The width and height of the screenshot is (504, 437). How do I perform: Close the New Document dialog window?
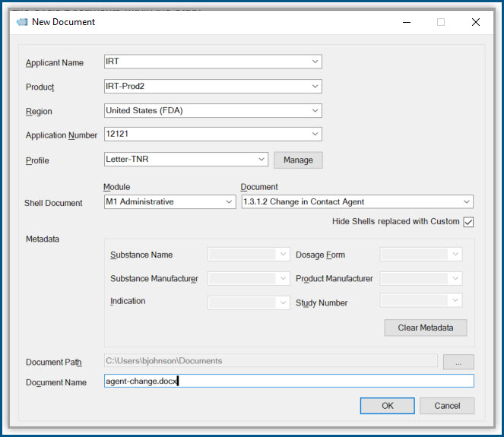coord(476,22)
